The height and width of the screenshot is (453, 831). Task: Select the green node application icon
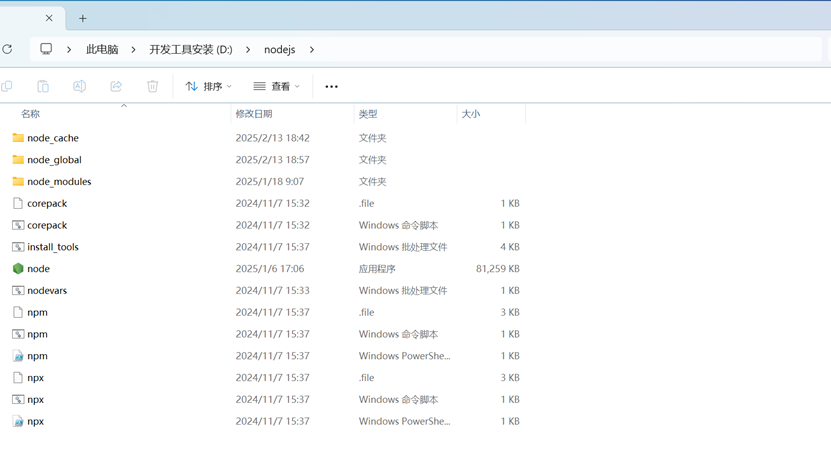coord(18,269)
